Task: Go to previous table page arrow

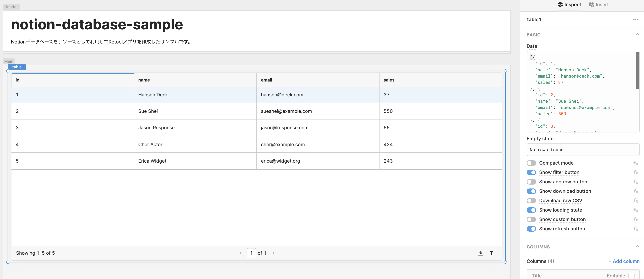Action: pos(241,253)
